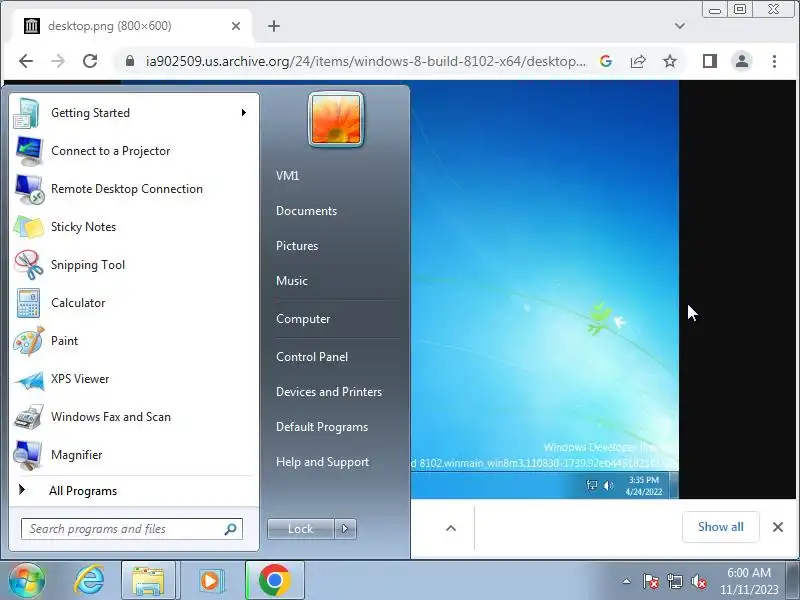Open the tab search chevron

(680, 26)
